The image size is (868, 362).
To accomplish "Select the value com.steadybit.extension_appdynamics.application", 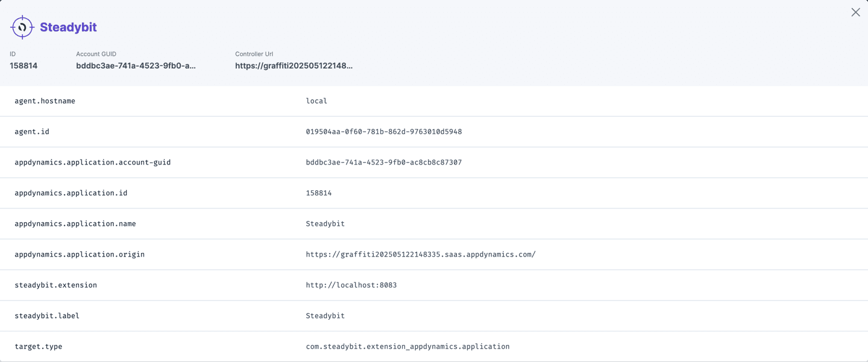I will pyautogui.click(x=407, y=346).
